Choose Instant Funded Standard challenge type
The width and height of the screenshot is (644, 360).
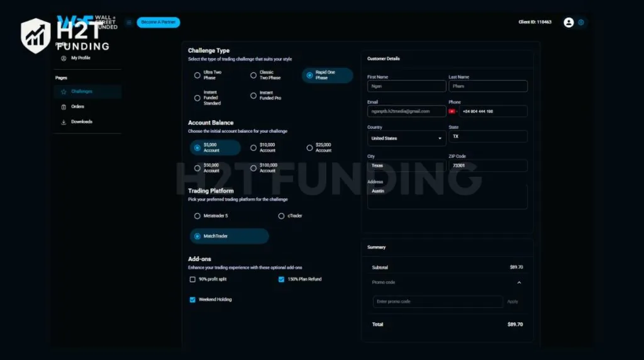(x=197, y=98)
